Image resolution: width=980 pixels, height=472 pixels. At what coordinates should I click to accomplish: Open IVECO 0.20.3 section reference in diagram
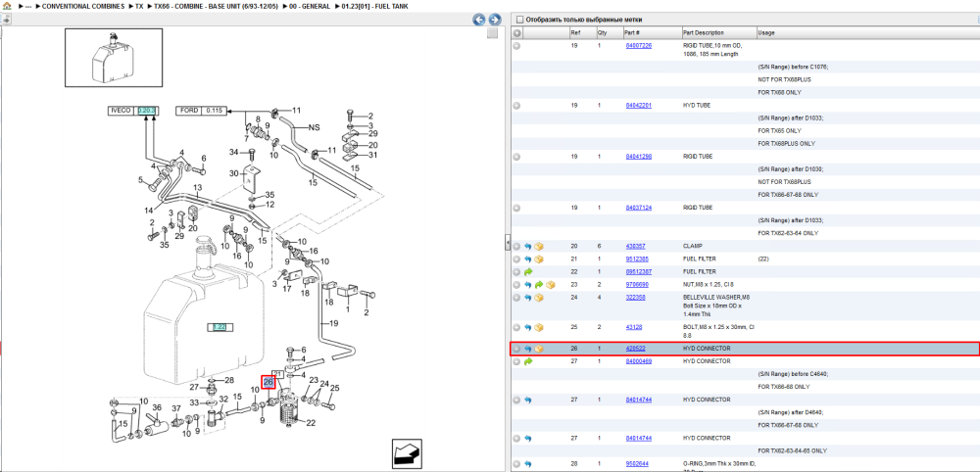click(x=146, y=111)
